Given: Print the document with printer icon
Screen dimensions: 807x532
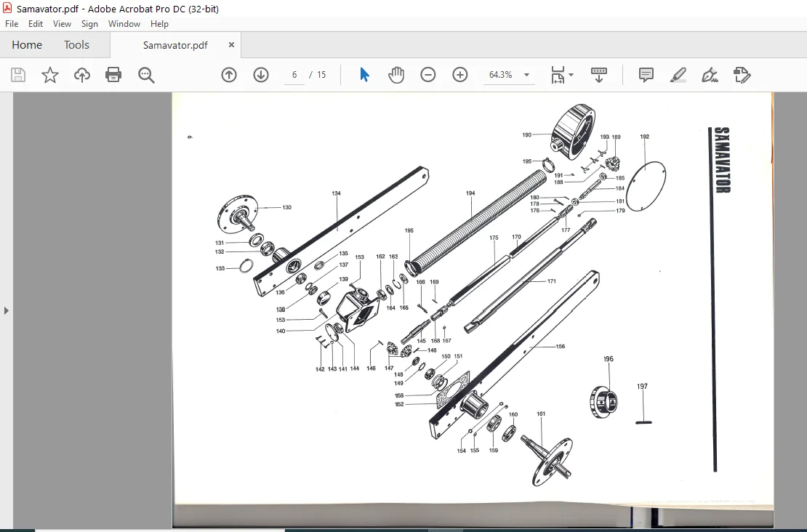Looking at the screenshot, I should [x=113, y=75].
